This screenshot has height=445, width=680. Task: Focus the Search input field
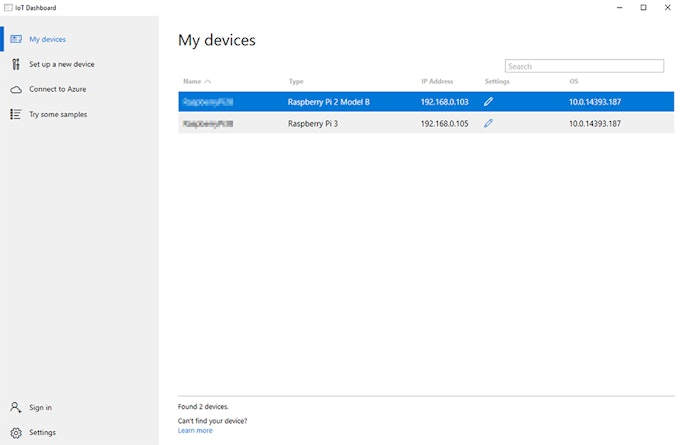pos(584,66)
